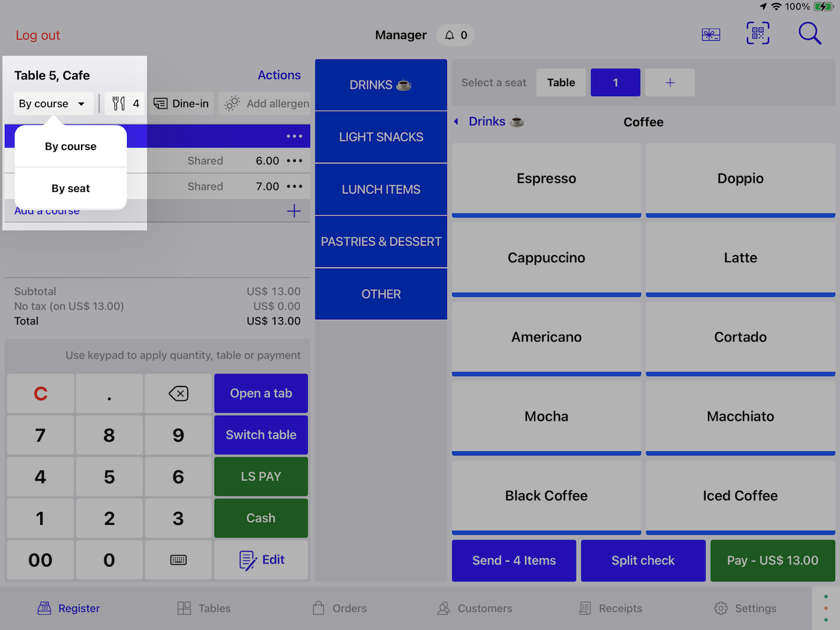Open the gift card icon in header
The image size is (840, 630).
(710, 35)
